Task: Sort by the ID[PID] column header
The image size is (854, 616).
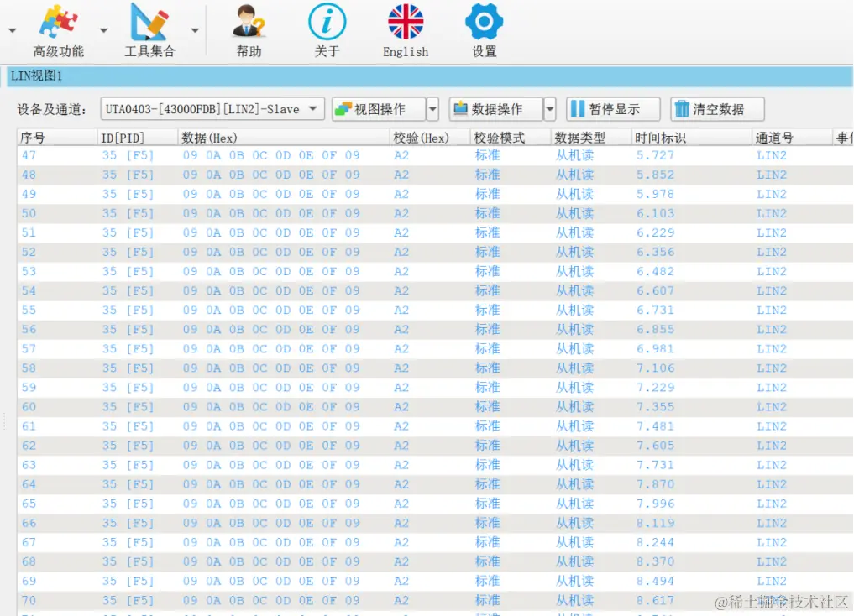Action: click(137, 138)
